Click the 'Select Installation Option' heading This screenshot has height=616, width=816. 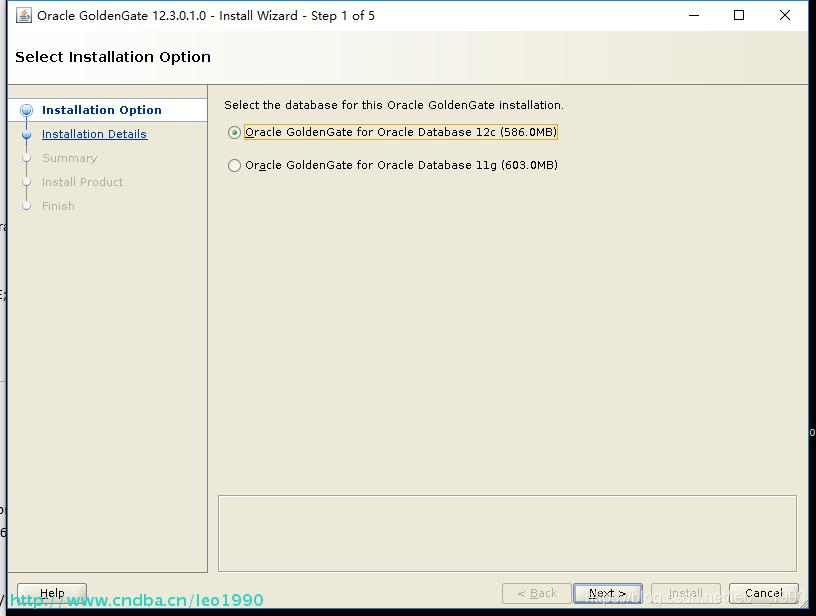tap(113, 57)
